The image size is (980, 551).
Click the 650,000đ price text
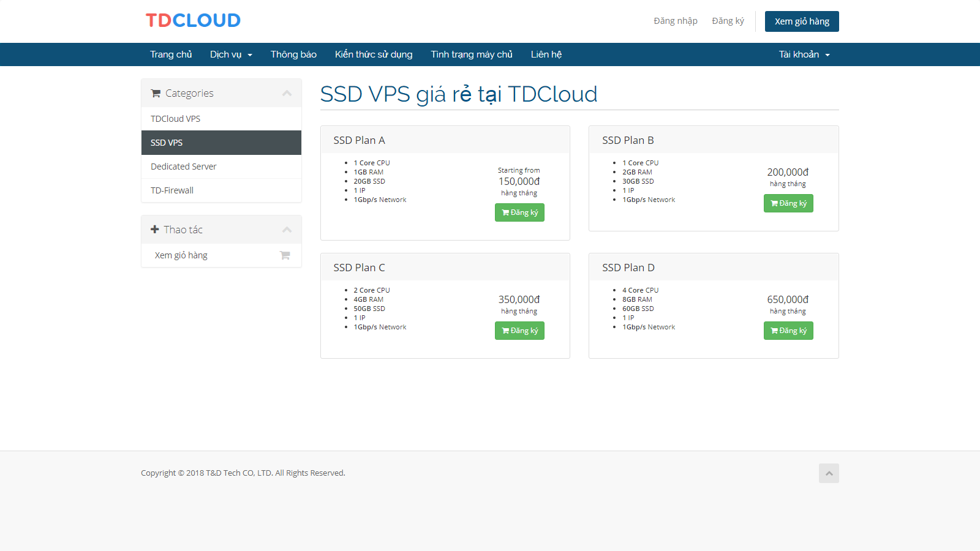788,299
